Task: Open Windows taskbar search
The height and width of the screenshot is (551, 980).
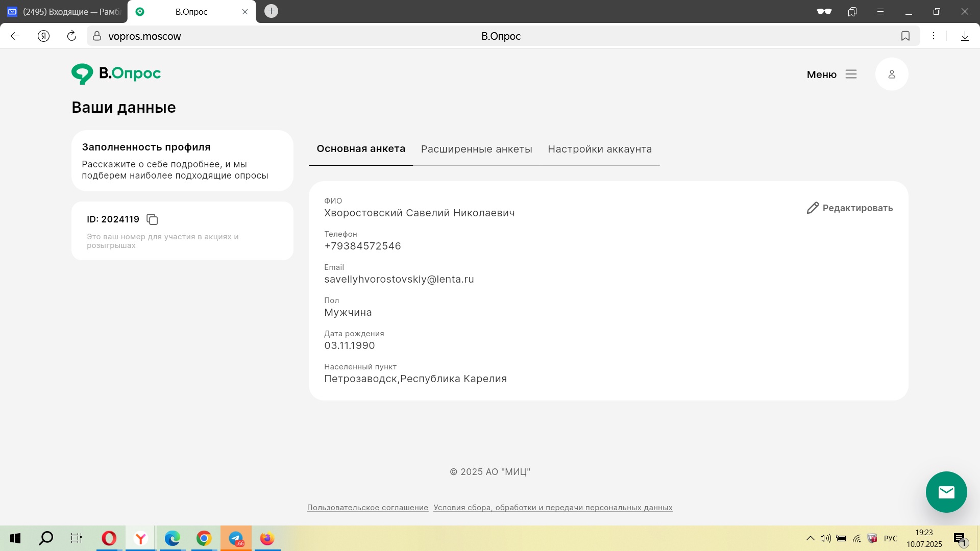Action: pyautogui.click(x=46, y=538)
